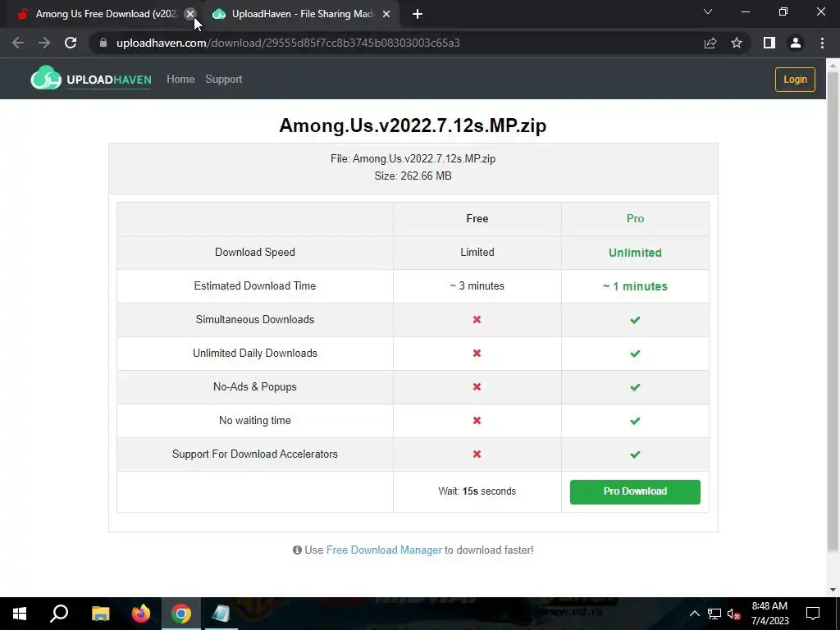Click the muted volume tray icon
The image size is (840, 630).
[734, 614]
